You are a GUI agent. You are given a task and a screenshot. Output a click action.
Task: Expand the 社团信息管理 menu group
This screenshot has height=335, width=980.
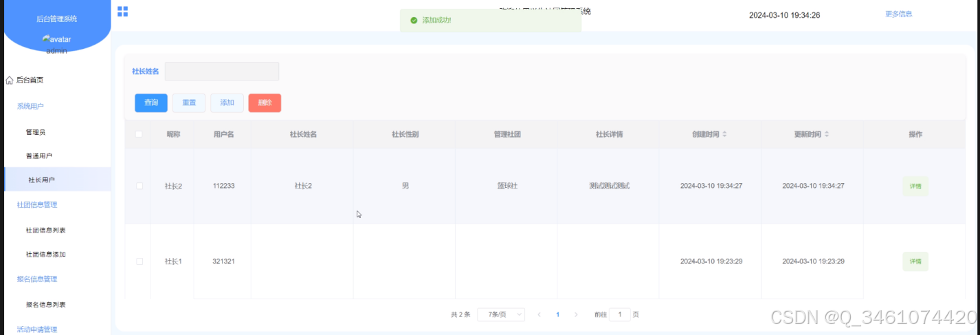coord(37,204)
